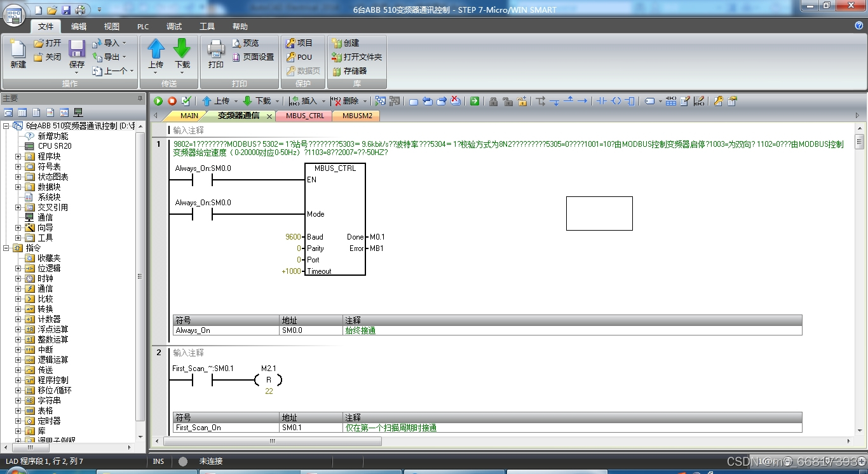Select the MBUSM2 editor tab

pyautogui.click(x=357, y=116)
